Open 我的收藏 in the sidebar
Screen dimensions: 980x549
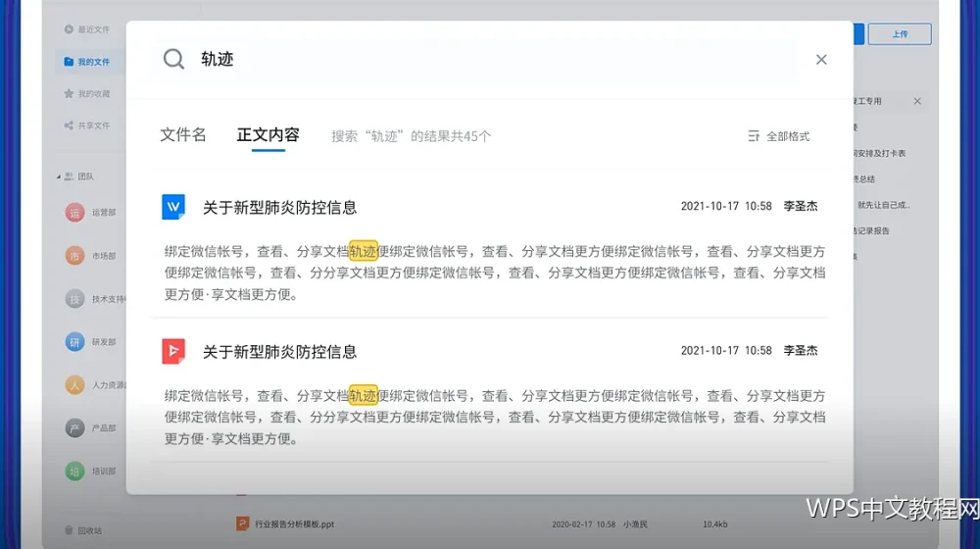[x=87, y=94]
